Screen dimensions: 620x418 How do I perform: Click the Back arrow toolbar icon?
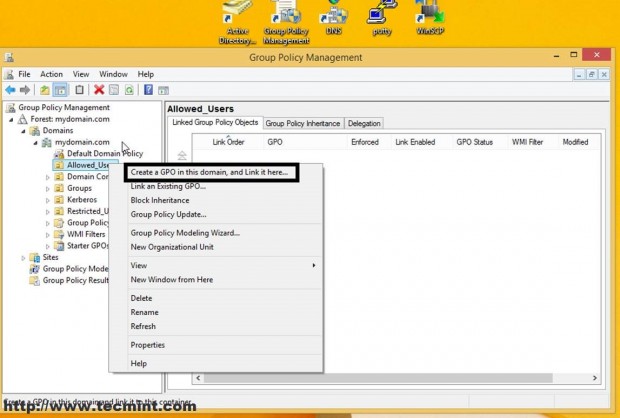click(10, 90)
